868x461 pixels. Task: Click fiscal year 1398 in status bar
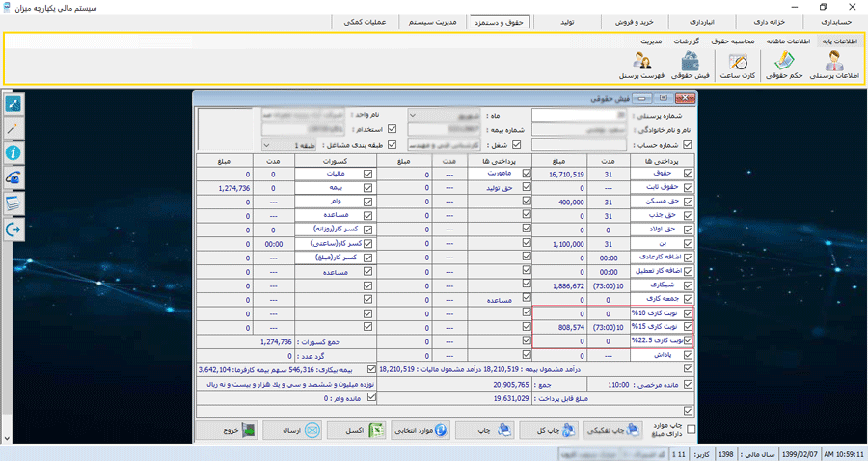coord(725,454)
